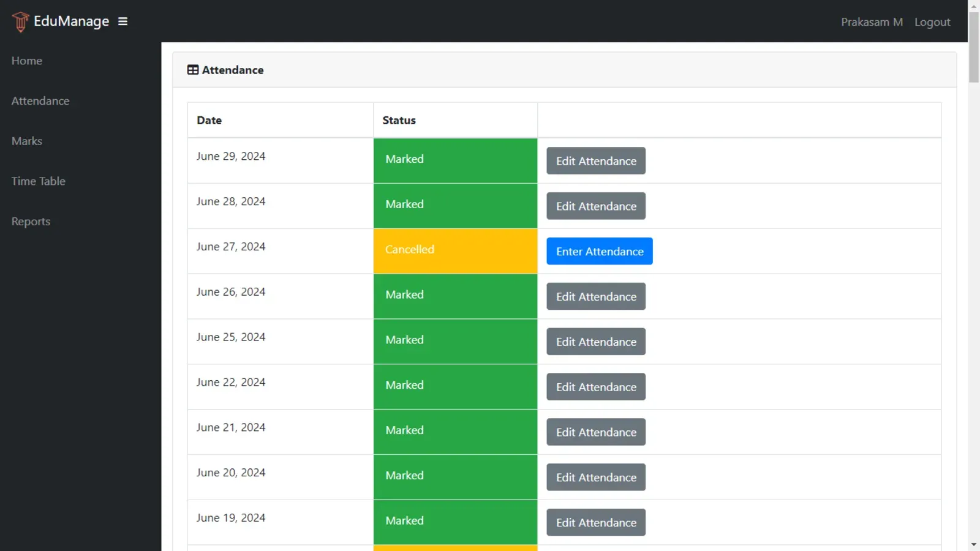Screen dimensions: 980x551
Task: Open Home in the sidebar
Action: pos(27,61)
